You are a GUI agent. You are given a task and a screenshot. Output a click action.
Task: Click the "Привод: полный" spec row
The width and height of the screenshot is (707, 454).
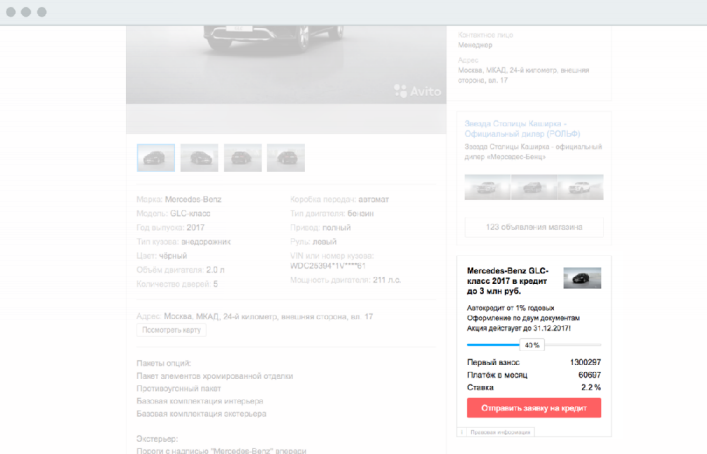321,228
